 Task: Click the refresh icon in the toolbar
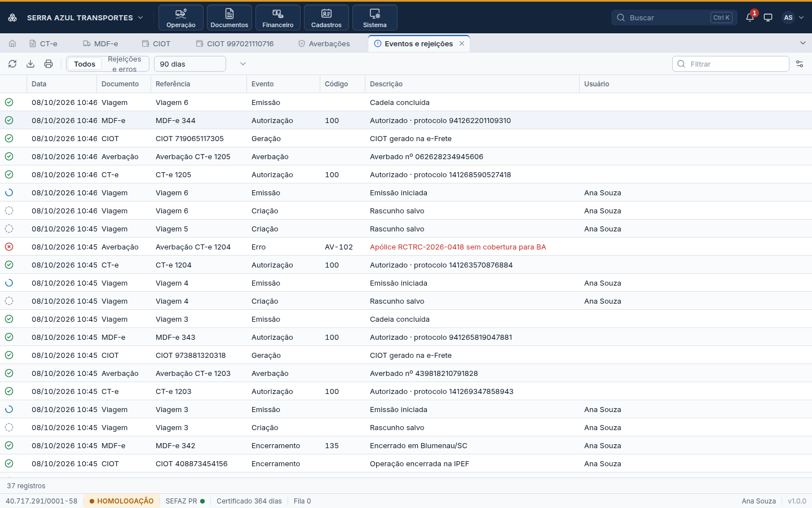pyautogui.click(x=12, y=64)
